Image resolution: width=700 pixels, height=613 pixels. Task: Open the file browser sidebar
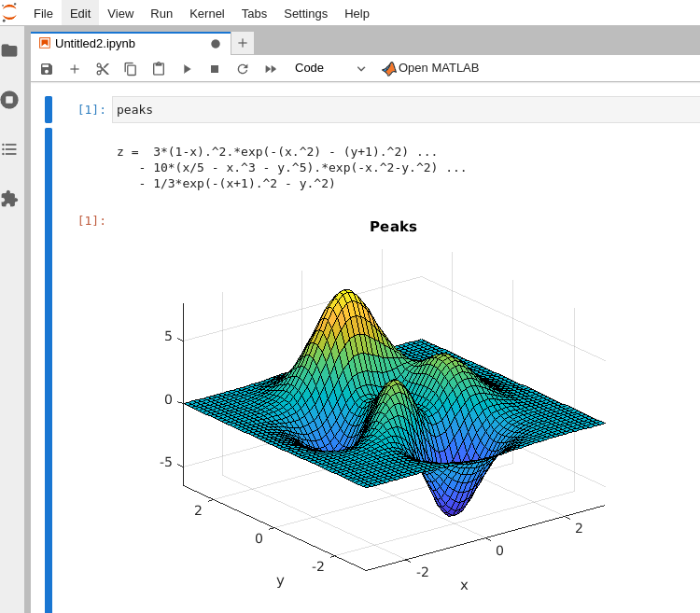9,50
